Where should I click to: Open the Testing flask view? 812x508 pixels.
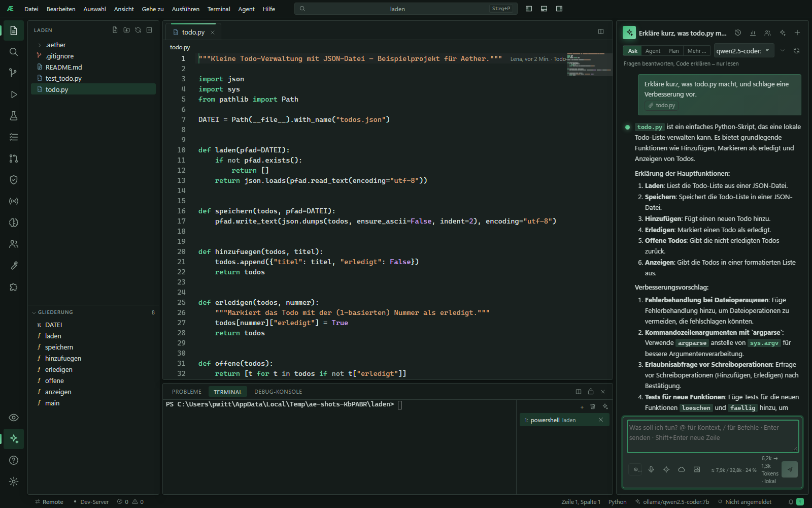point(14,116)
